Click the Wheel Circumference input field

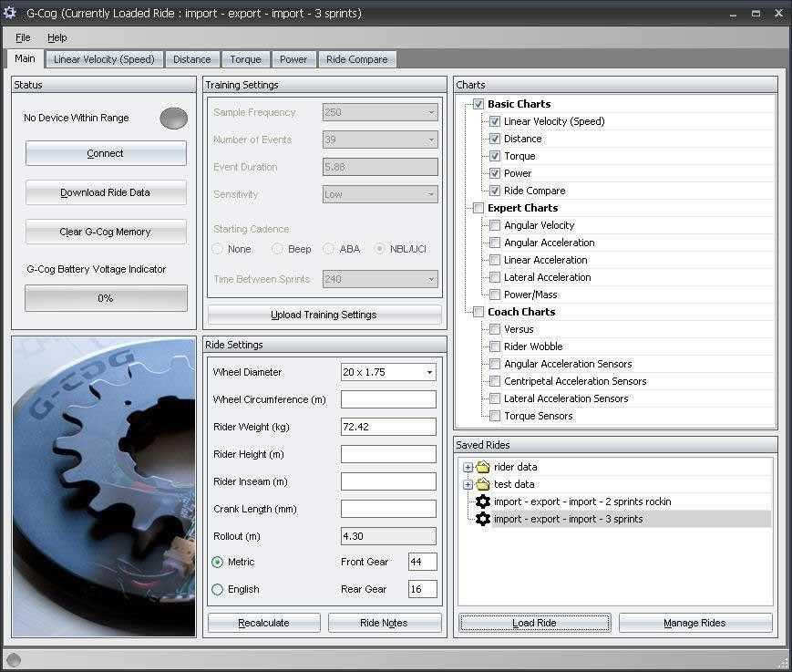(388, 399)
